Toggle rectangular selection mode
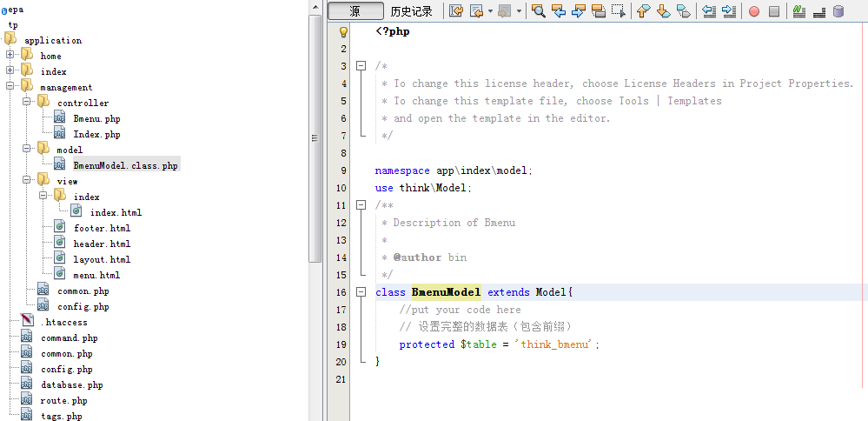This screenshot has width=868, height=421. (x=618, y=11)
